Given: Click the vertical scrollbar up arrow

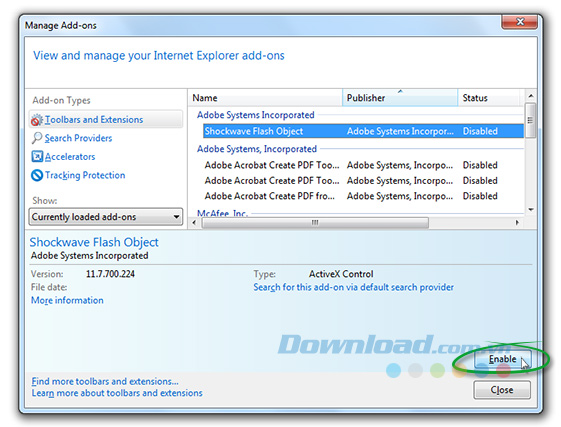Looking at the screenshot, I should coord(531,96).
